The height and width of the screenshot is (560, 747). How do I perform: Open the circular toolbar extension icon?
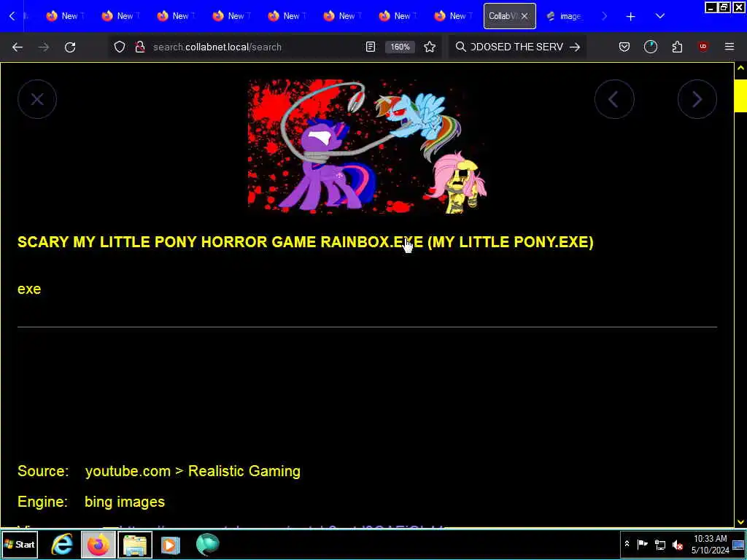pyautogui.click(x=650, y=47)
